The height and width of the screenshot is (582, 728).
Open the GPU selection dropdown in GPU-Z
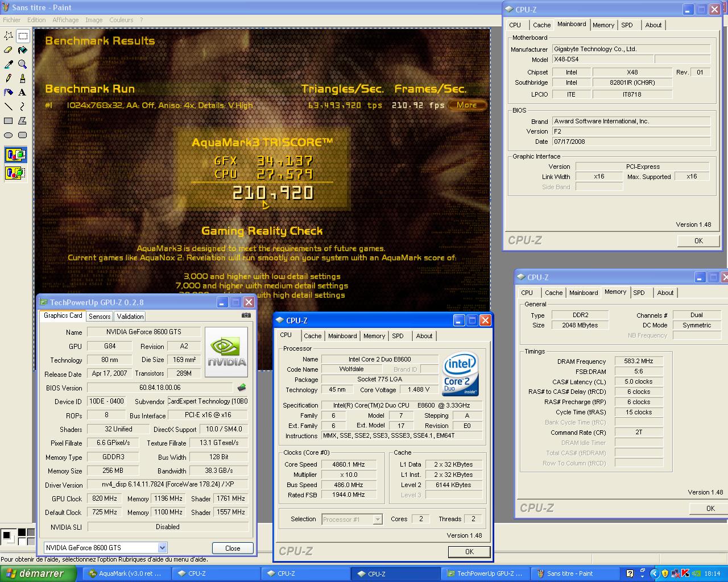pos(162,548)
